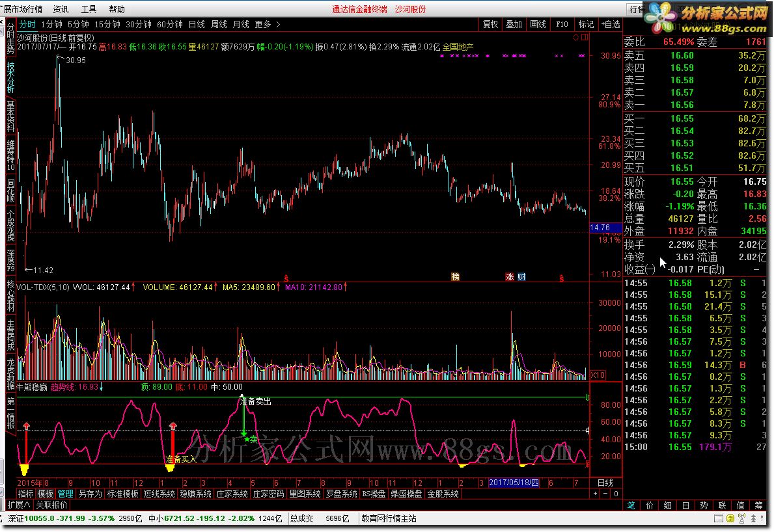Viewport: 774px width, 532px height.
Task: Open 维赛特10 sidebar tab
Action: pyautogui.click(x=11, y=155)
